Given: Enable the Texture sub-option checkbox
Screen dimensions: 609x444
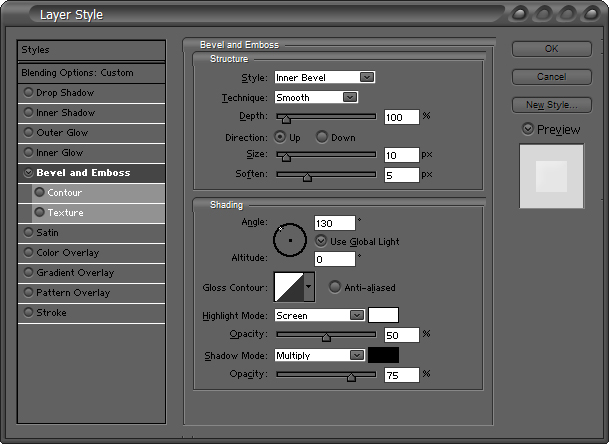Looking at the screenshot, I should (x=39, y=212).
